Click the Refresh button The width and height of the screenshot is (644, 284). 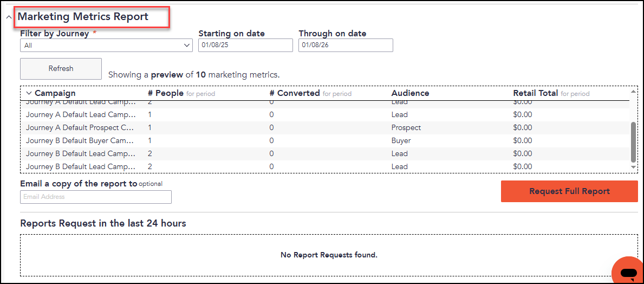coord(61,69)
